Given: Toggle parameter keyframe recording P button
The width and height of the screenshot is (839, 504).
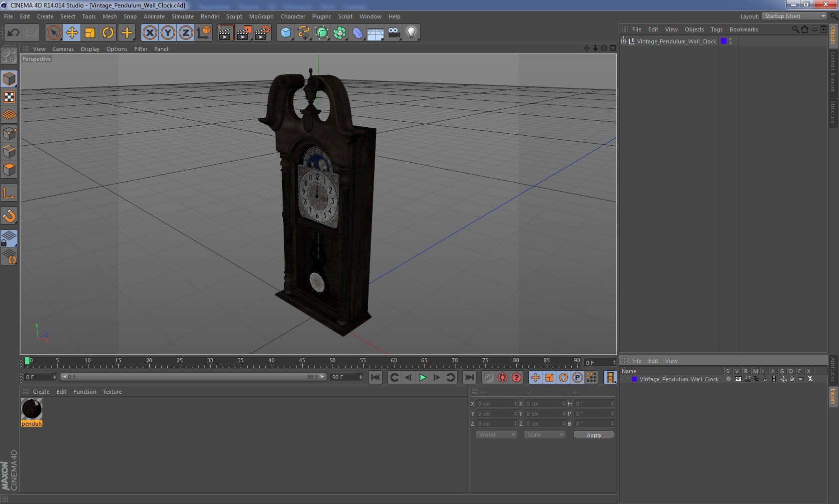Looking at the screenshot, I should pyautogui.click(x=577, y=377).
